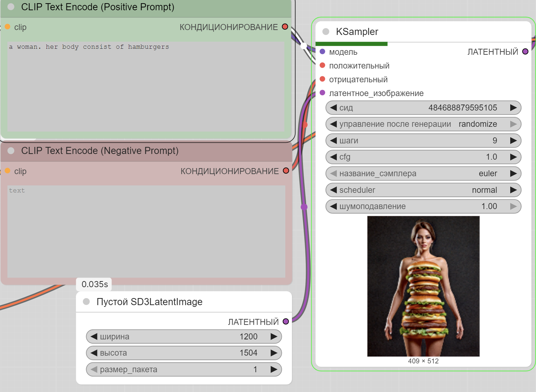Click the КОНДИЦИОНИРОВАНИЕ output port on Positive Prompt node
Image resolution: width=536 pixels, height=392 pixels.
285,27
